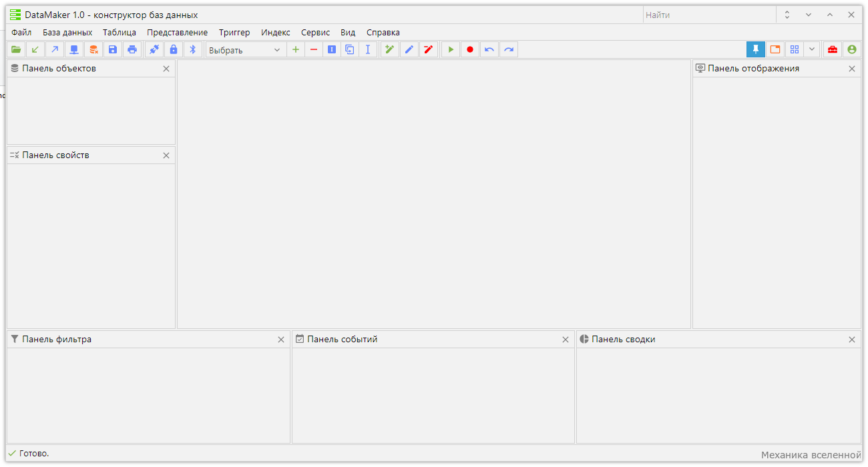
Task: Open the Выбрать combo box
Action: pos(245,50)
